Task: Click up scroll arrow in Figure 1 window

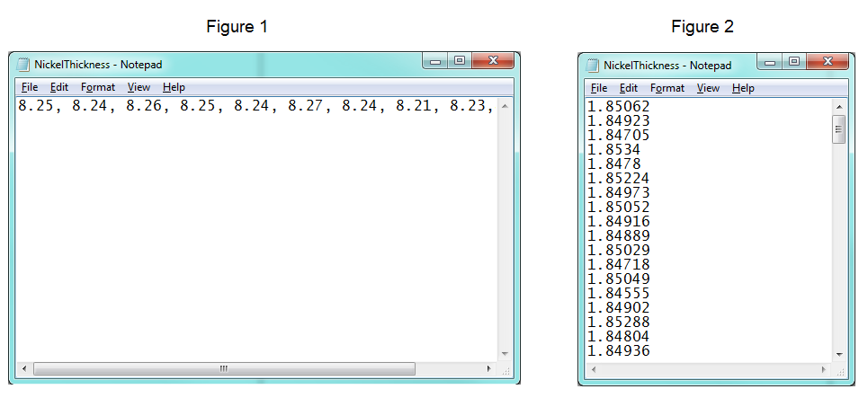Action: coord(505,106)
